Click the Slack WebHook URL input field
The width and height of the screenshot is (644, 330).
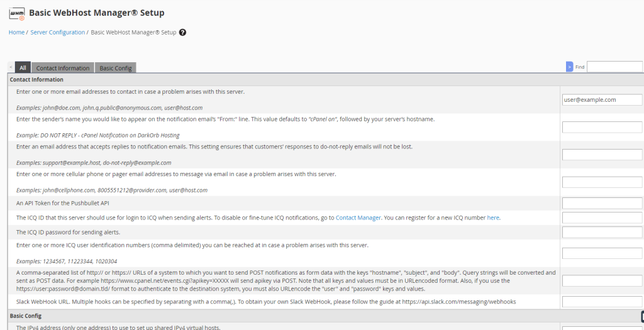602,302
